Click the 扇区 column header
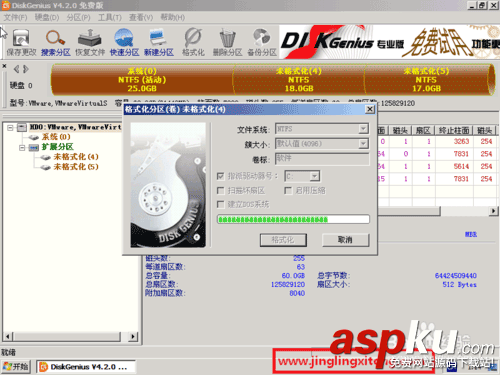500x375 pixels. coord(423,130)
